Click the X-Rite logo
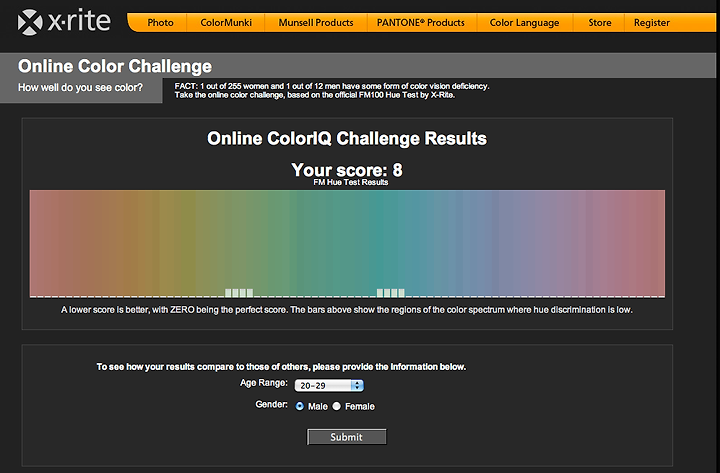The image size is (720, 473). point(64,22)
